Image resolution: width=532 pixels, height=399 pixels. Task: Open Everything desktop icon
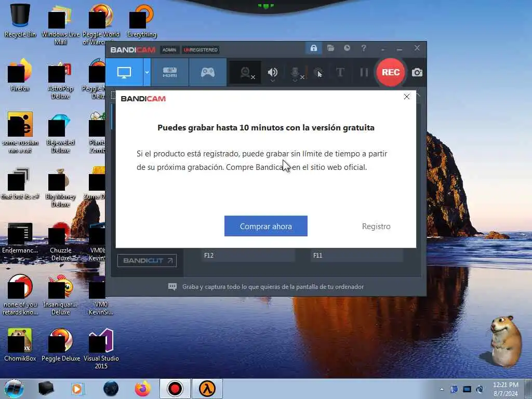141,20
